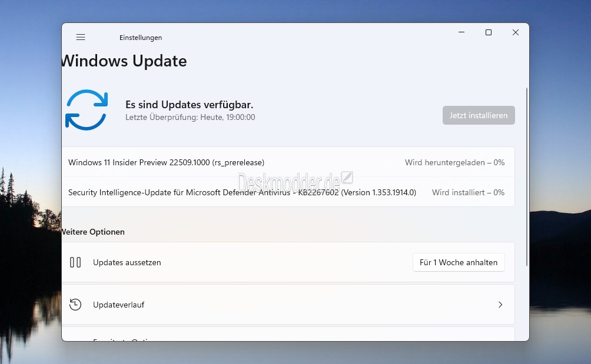Click the pause icon beside Updates aussetzen
Screen dimensions: 591x364
[75, 262]
